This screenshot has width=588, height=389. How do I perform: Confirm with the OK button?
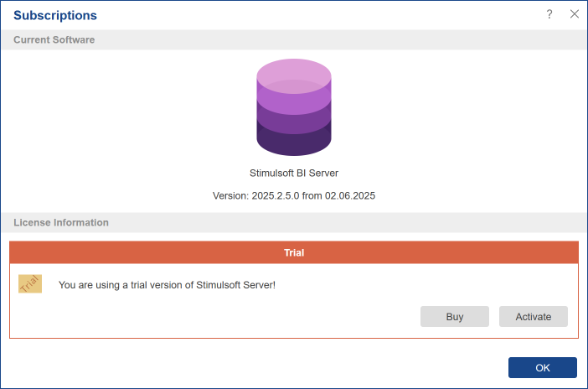542,367
